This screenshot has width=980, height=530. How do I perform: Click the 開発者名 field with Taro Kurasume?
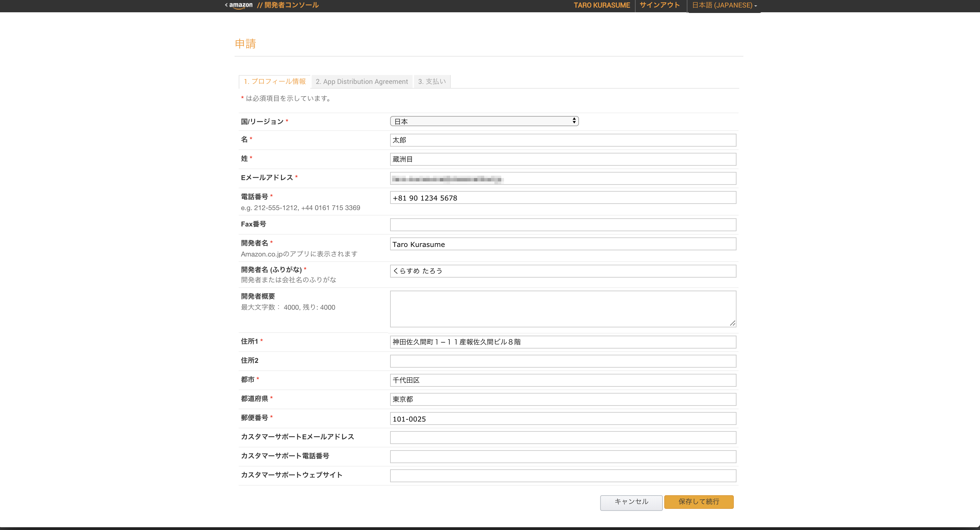point(563,244)
